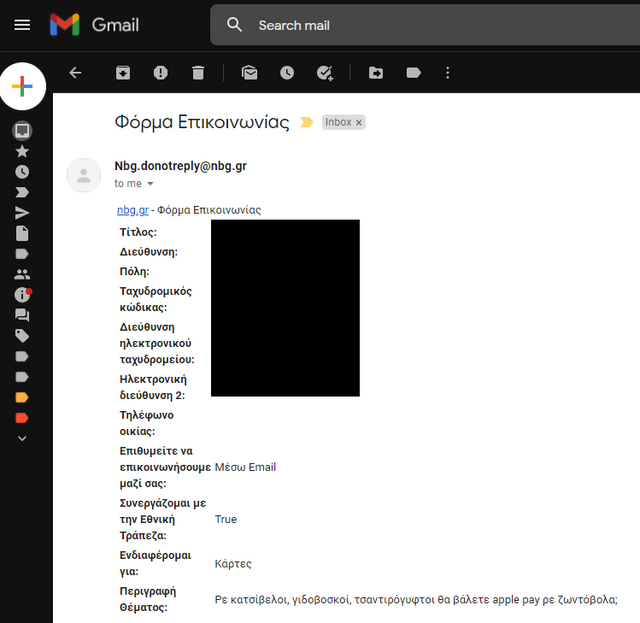This screenshot has height=623, width=640.
Task: Click sender Nbg.donotreply@nbg.gr
Action: (180, 166)
